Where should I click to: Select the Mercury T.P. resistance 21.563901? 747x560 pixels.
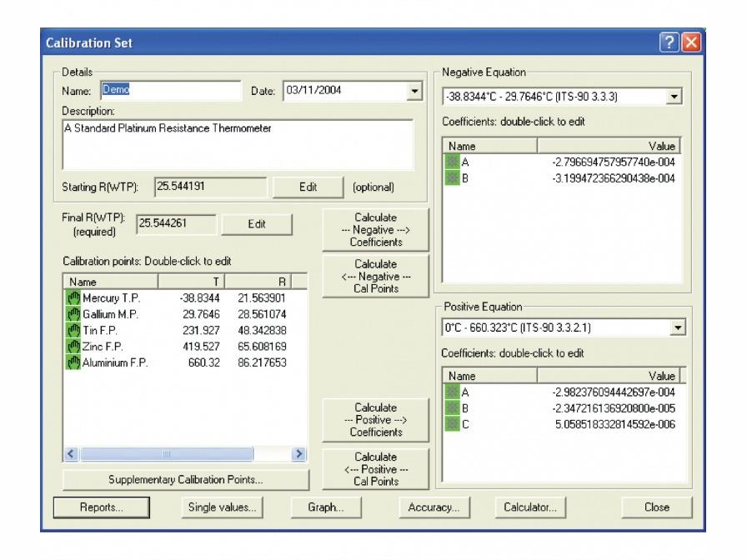(x=262, y=298)
